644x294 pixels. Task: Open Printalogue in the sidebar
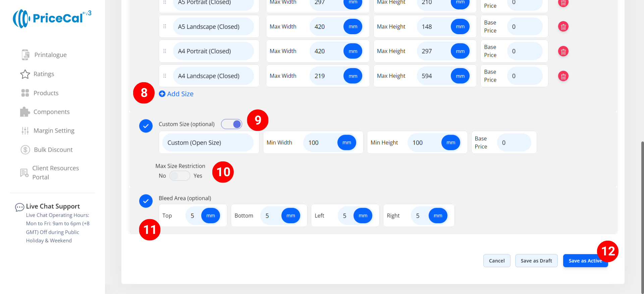pyautogui.click(x=50, y=55)
